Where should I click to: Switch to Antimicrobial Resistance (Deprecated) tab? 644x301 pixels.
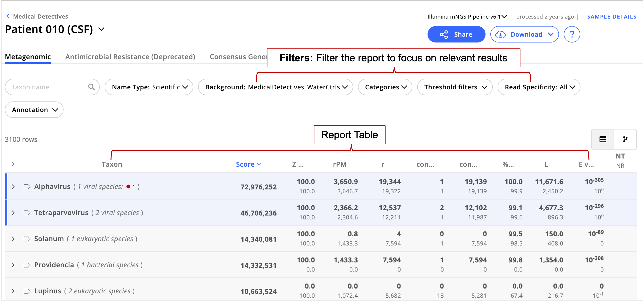[x=130, y=57]
